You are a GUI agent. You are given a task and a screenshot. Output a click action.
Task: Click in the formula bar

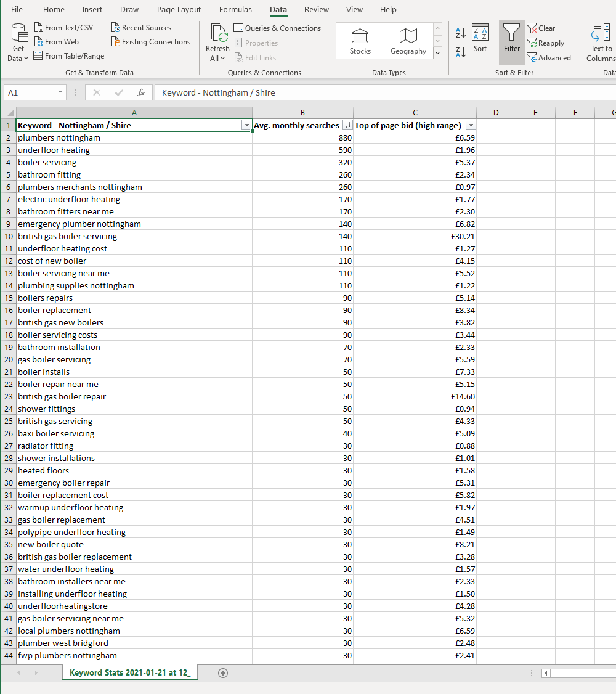coord(385,92)
